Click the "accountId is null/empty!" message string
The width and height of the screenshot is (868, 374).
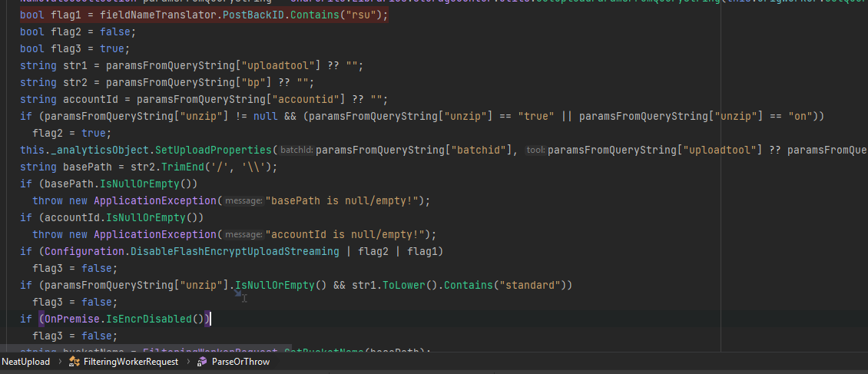click(x=346, y=234)
